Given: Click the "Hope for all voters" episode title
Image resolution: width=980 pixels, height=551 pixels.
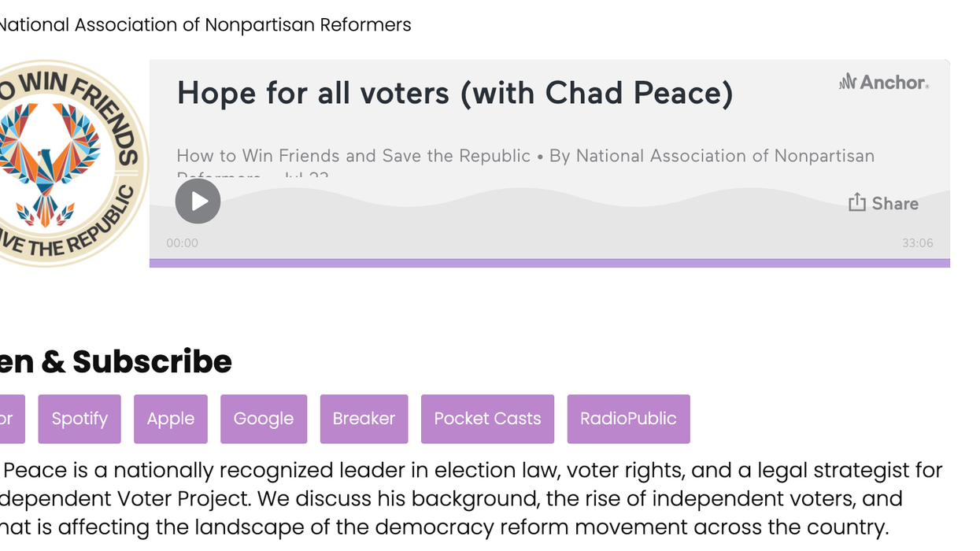Looking at the screenshot, I should pos(455,93).
